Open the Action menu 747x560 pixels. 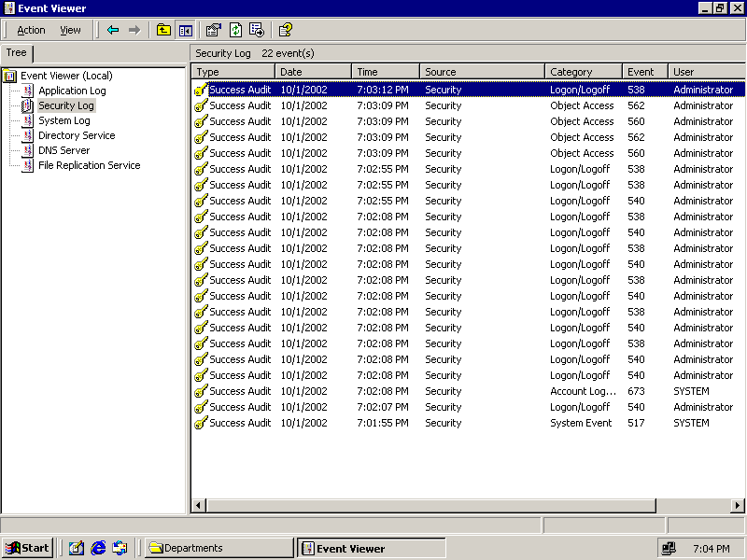point(31,30)
